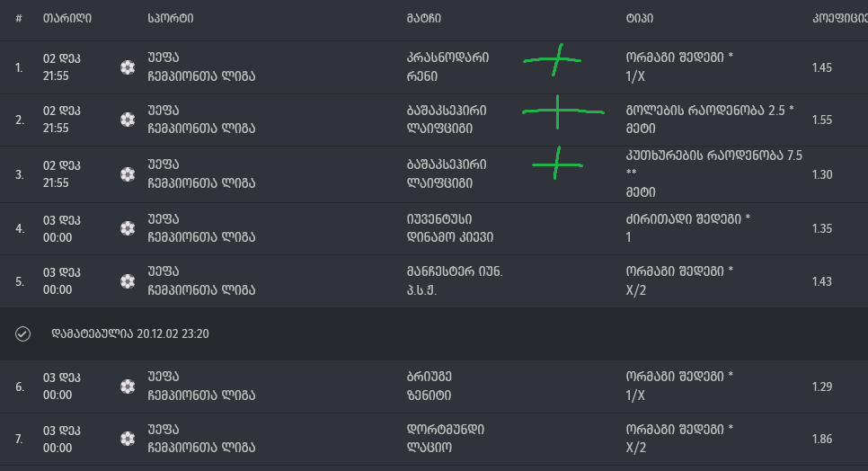This screenshot has width=868, height=471.
Task: Click the soccer ball icon in row 4
Action: (x=128, y=228)
